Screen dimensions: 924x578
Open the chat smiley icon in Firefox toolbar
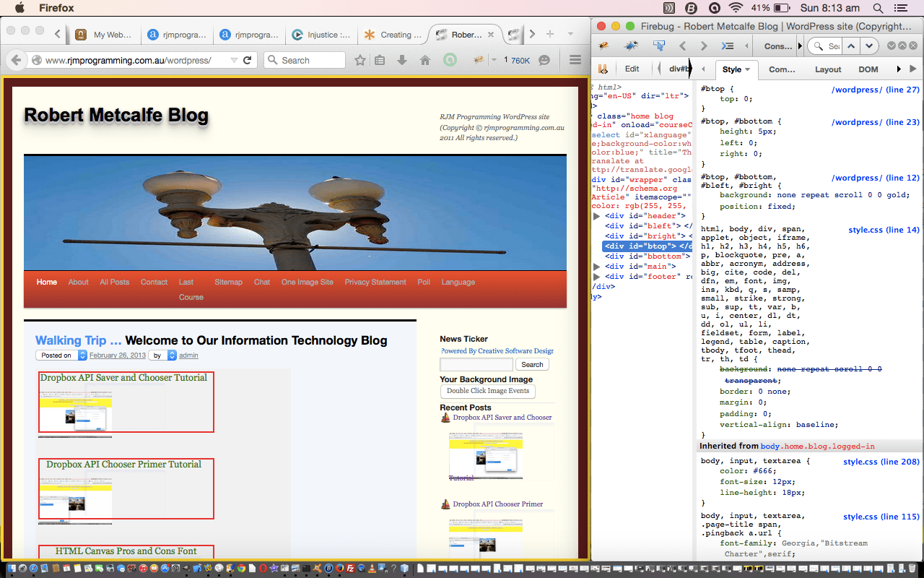544,60
